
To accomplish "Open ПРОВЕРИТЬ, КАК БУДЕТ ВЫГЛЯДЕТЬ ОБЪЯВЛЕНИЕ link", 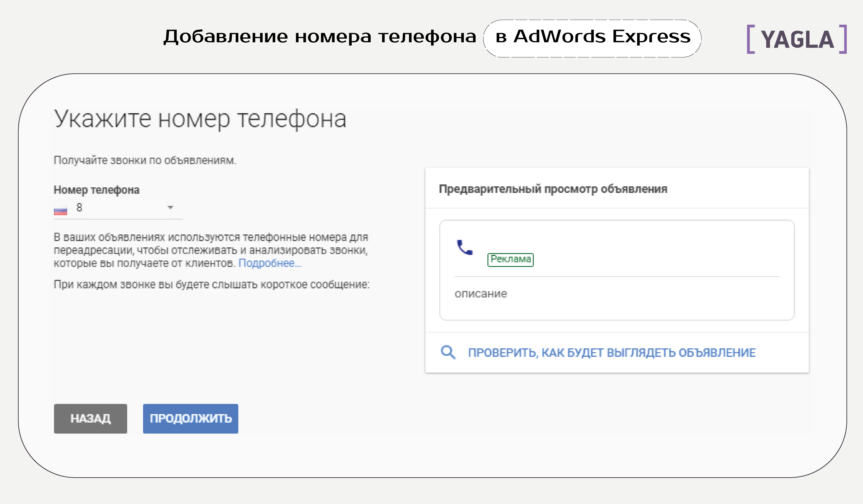I will [x=612, y=353].
